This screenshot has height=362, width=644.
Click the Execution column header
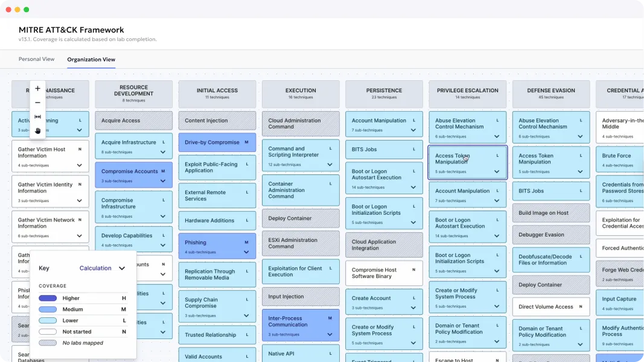[x=301, y=94]
